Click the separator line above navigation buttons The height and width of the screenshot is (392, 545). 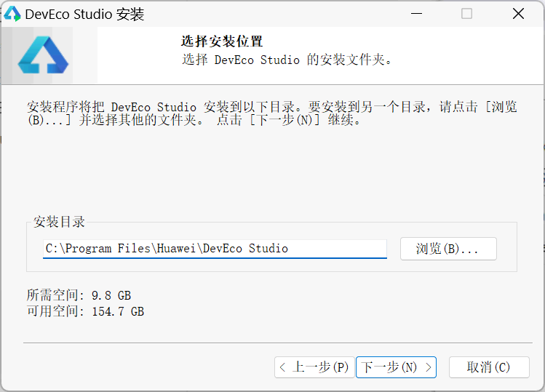277,342
